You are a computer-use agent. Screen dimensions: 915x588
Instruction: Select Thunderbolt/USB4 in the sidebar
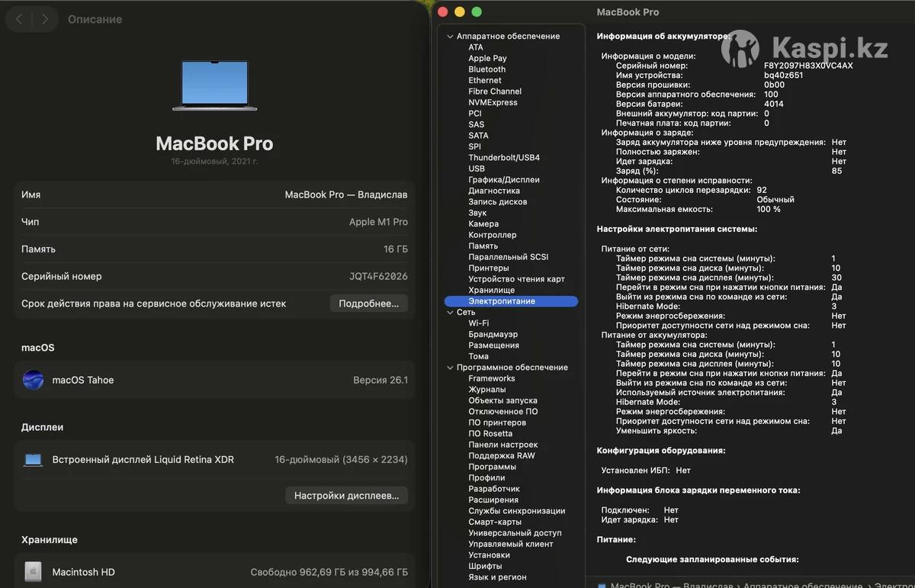pos(503,158)
